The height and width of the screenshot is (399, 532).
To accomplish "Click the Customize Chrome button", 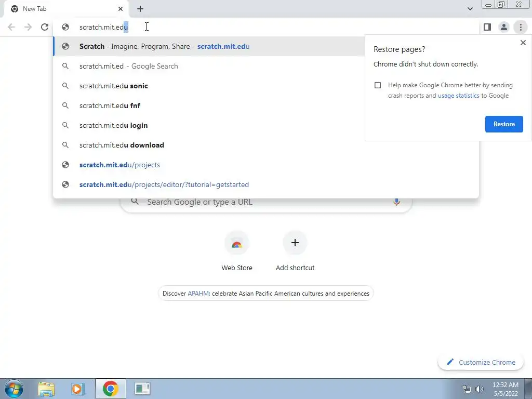I will pos(481,362).
